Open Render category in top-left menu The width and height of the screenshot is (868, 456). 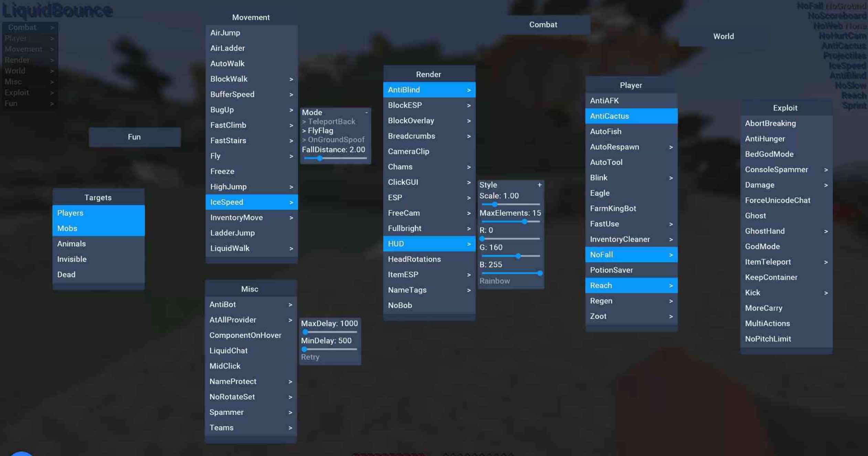point(29,60)
